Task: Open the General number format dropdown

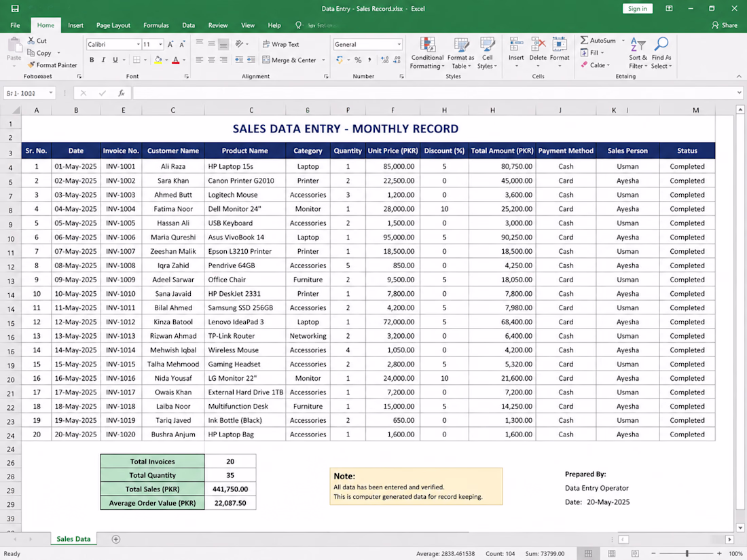Action: (x=399, y=44)
